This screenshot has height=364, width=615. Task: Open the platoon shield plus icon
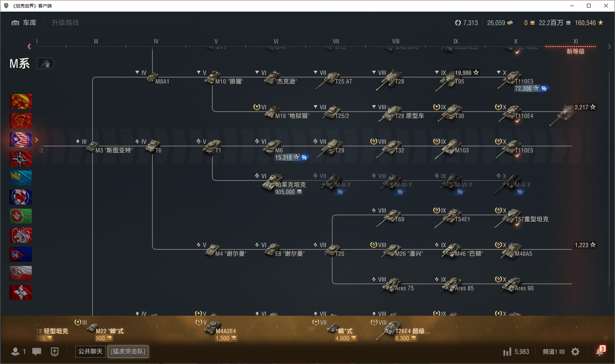click(x=55, y=352)
